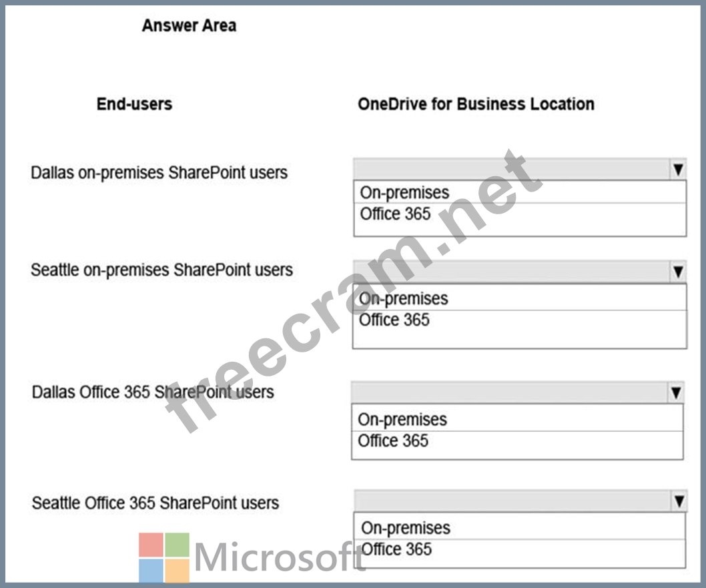Click the OneDrive for Business Location column header
The width and height of the screenshot is (706, 588).
476,104
